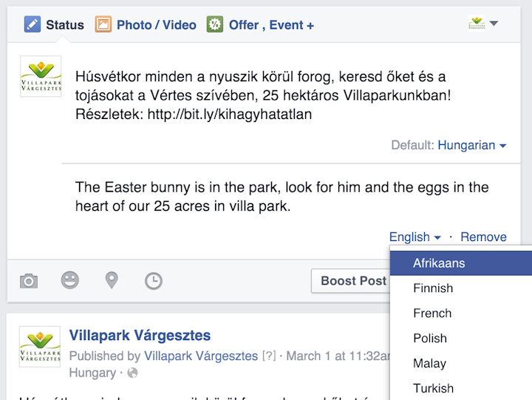Click the Status pencil icon
This screenshot has height=400, width=532.
[33, 24]
